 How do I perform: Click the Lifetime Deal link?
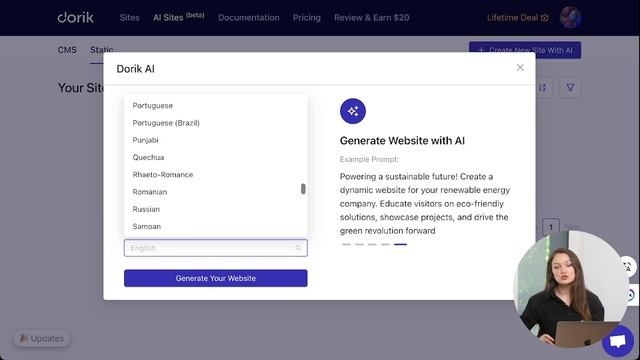(518, 18)
